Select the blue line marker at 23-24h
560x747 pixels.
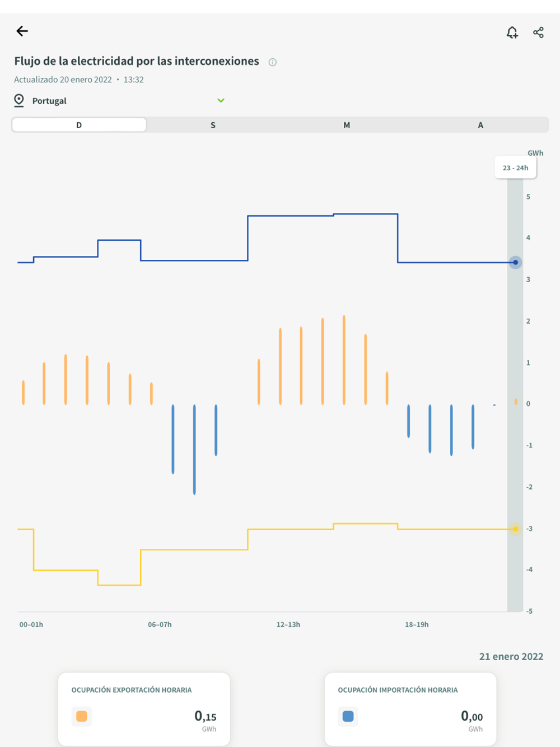tap(515, 262)
